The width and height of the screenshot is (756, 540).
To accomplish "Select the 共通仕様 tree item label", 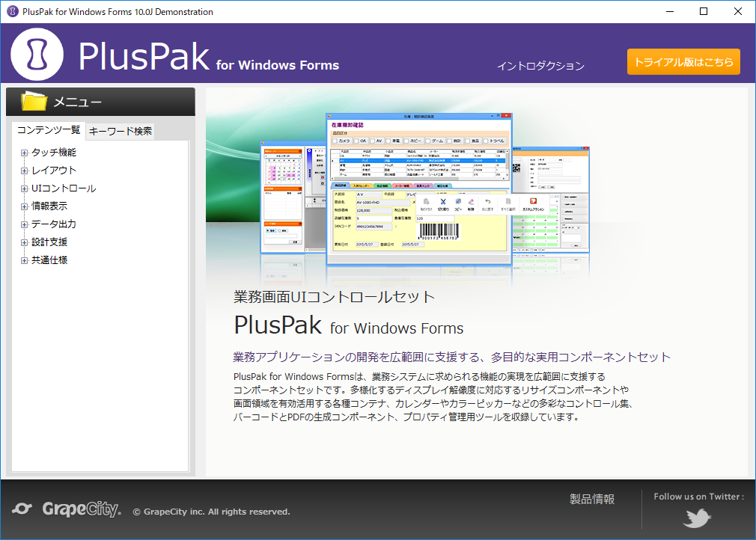I will 49,260.
